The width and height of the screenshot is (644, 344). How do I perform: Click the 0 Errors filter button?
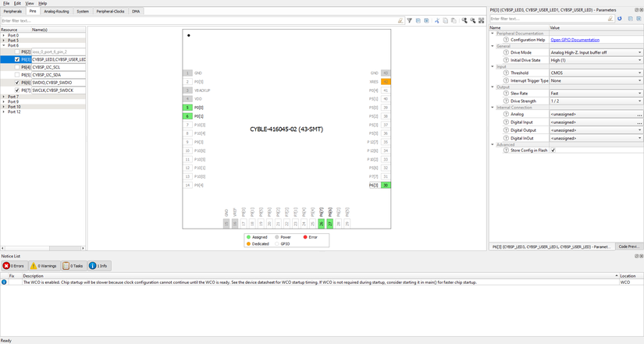(14, 265)
